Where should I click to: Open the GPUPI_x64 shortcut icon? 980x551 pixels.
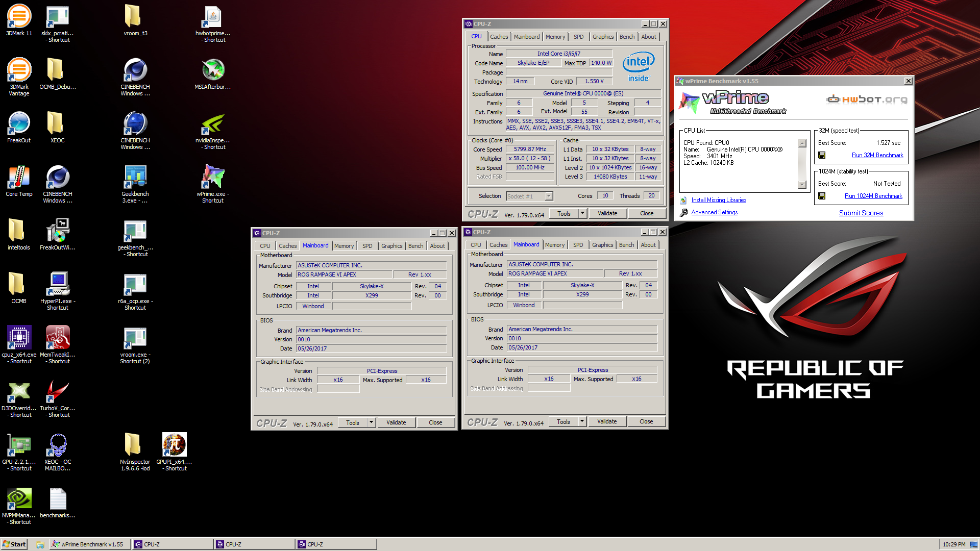[174, 445]
